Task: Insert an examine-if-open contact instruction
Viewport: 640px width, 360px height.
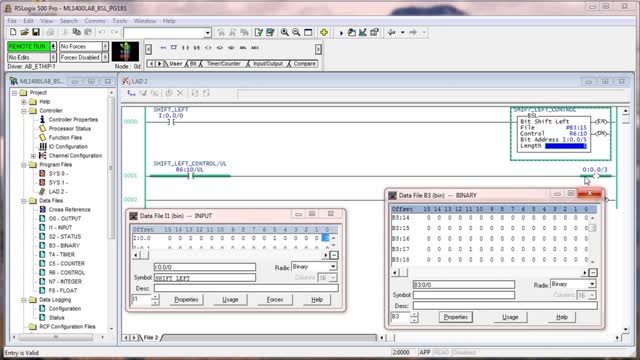Action: pos(197,48)
